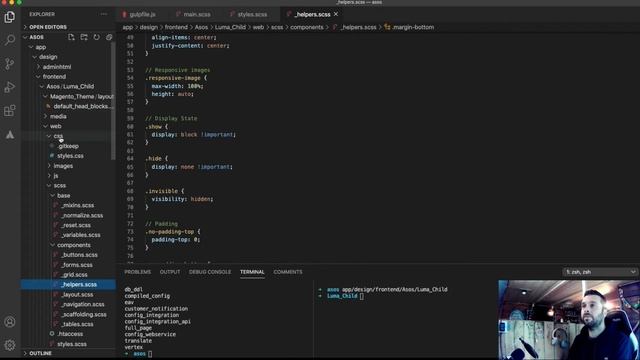Expand the Outline section
Image resolution: width=640 pixels, height=360 pixels.
(x=68, y=353)
